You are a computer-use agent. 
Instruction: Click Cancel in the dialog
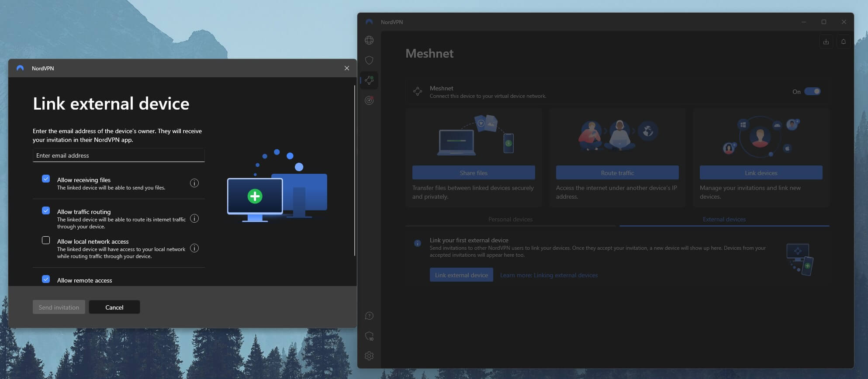click(x=114, y=307)
